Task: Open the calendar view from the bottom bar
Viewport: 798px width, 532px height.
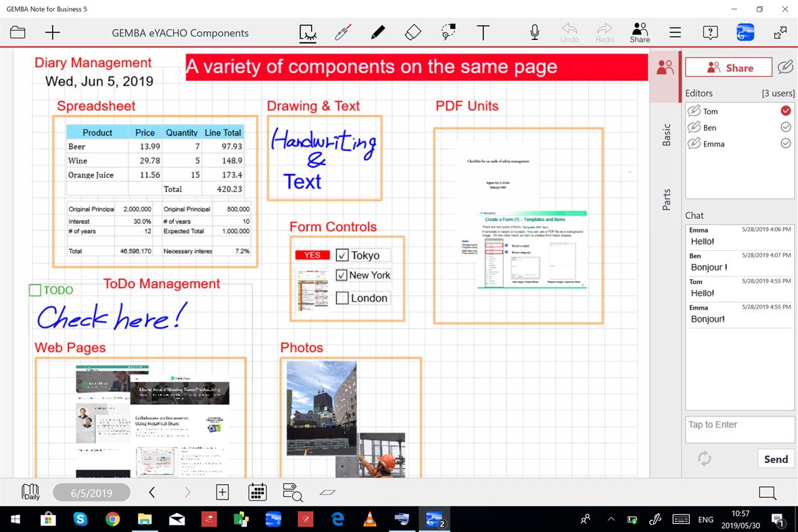Action: (x=258, y=492)
